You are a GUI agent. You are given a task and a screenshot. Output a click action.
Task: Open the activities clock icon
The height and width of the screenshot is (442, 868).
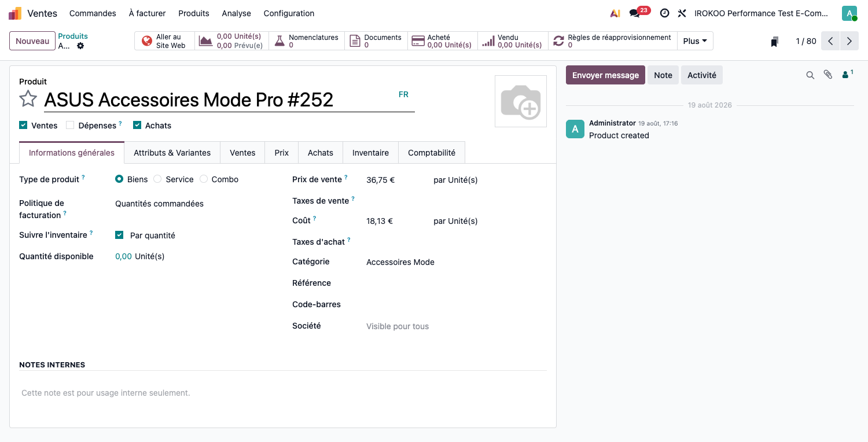(x=664, y=13)
